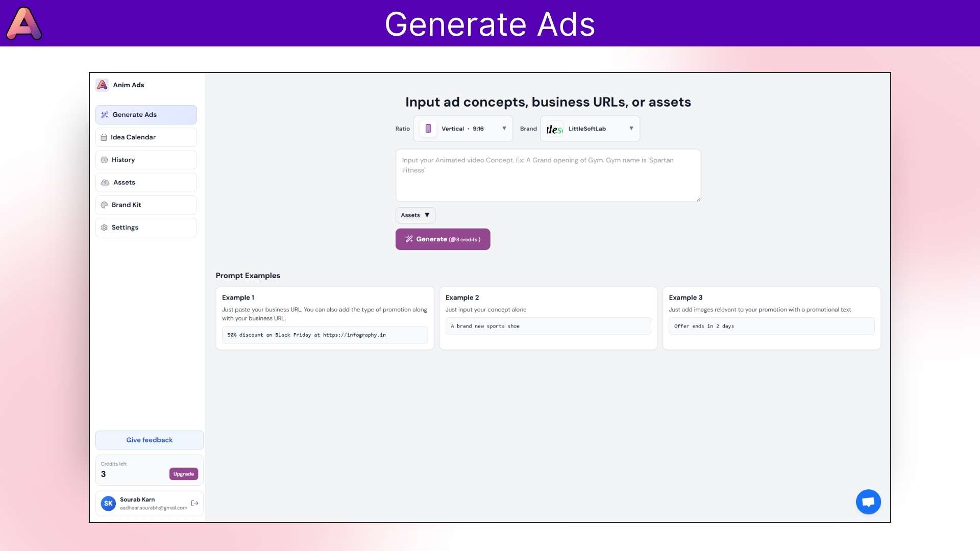Select the magic wand Generate Ads icon
This screenshot has height=551, width=980.
click(x=105, y=114)
